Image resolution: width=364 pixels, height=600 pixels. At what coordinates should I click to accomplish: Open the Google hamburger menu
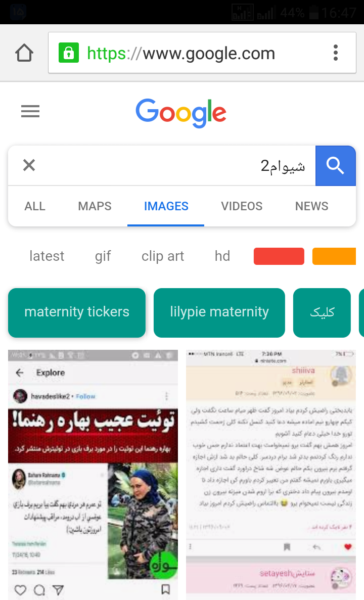tap(30, 111)
